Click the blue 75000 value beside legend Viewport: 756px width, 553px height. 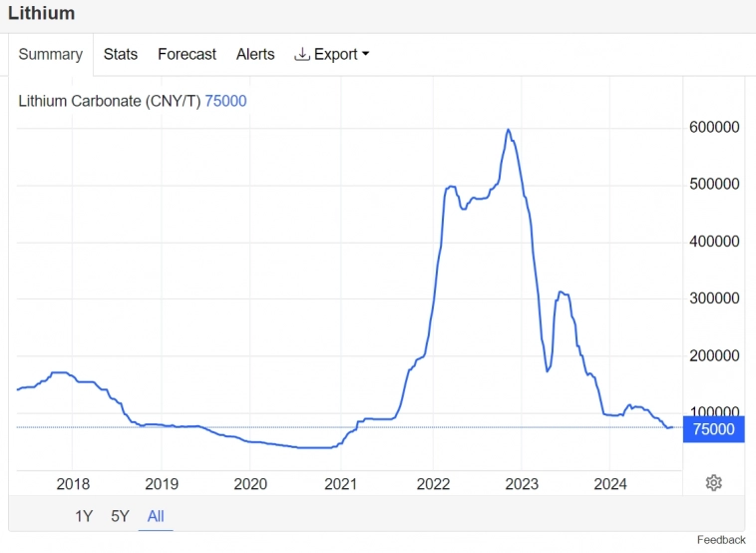[x=225, y=101]
